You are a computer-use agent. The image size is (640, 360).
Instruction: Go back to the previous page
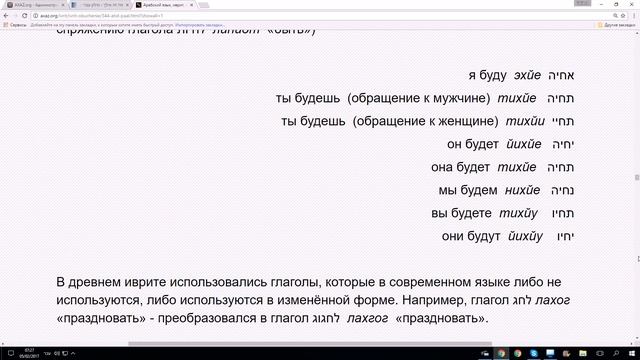click(x=6, y=16)
